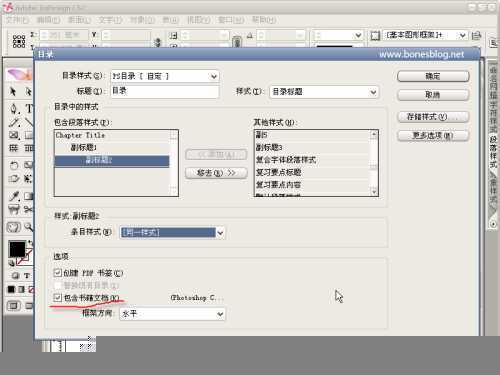Select 复习要点内容 in other styles
500x375 pixels.
click(x=312, y=185)
